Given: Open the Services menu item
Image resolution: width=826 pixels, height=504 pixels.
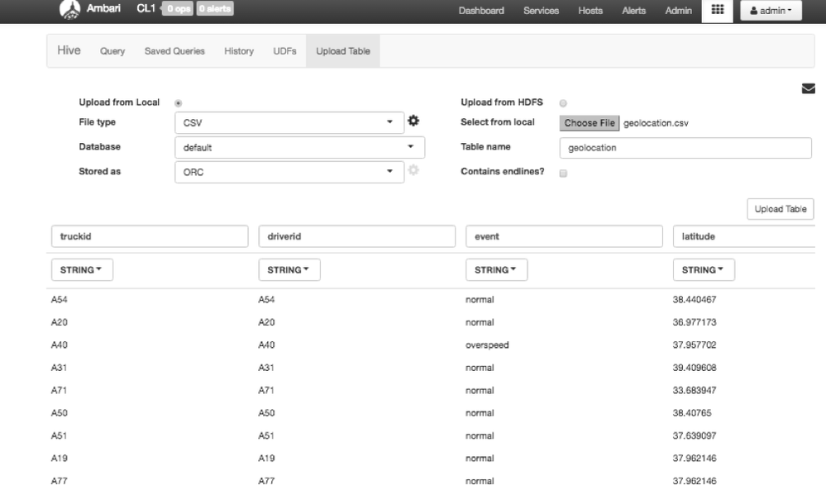Looking at the screenshot, I should [541, 11].
